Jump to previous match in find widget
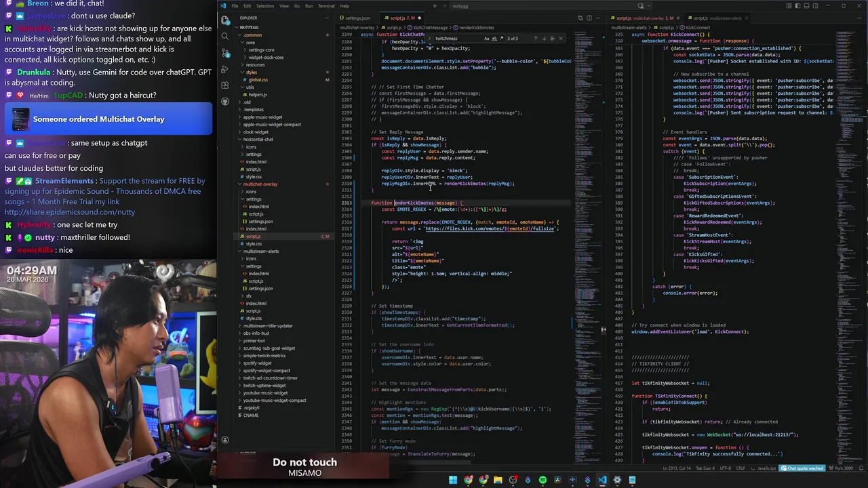Viewport: 868px width, 488px height. pyautogui.click(x=535, y=38)
